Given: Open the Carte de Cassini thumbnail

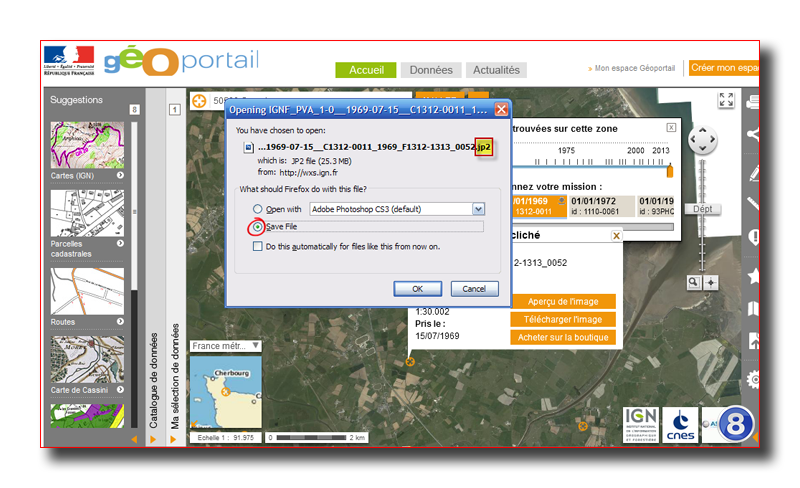Looking at the screenshot, I should click(87, 359).
